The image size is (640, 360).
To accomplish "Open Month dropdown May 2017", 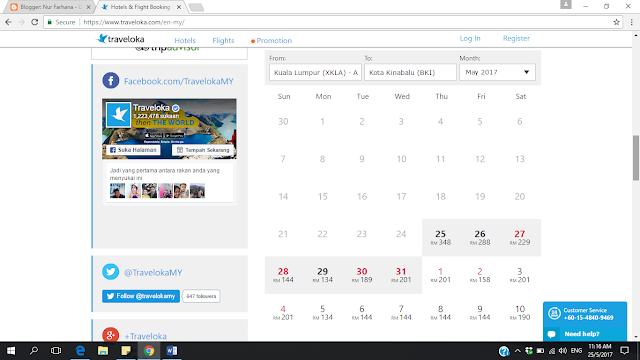I will pyautogui.click(x=497, y=72).
